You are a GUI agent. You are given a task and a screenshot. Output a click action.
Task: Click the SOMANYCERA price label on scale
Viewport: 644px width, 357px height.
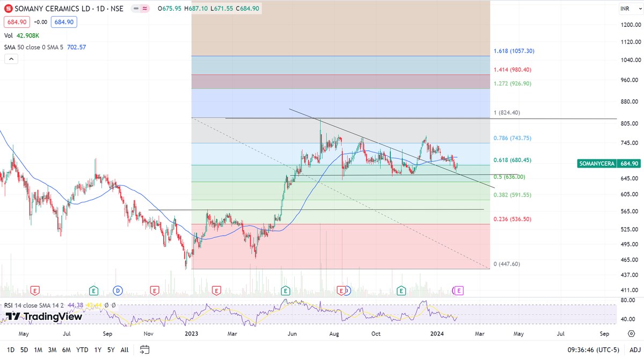596,163
